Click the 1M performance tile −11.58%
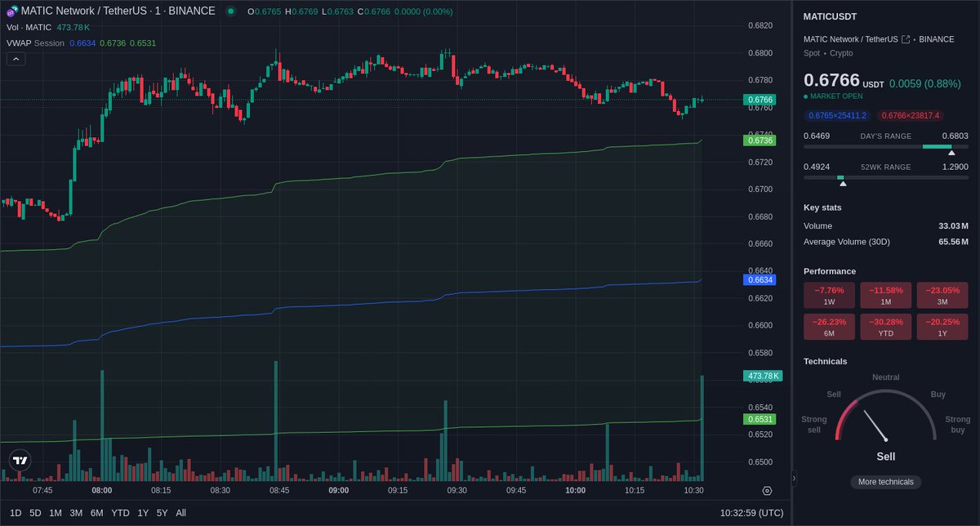Viewport: 980px width, 526px height. coord(886,295)
